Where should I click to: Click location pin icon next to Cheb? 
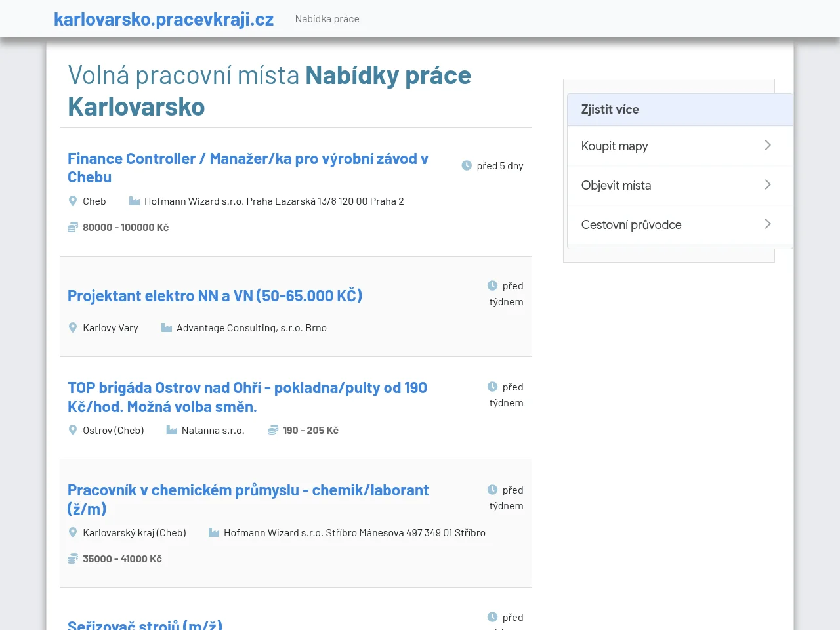coord(73,201)
